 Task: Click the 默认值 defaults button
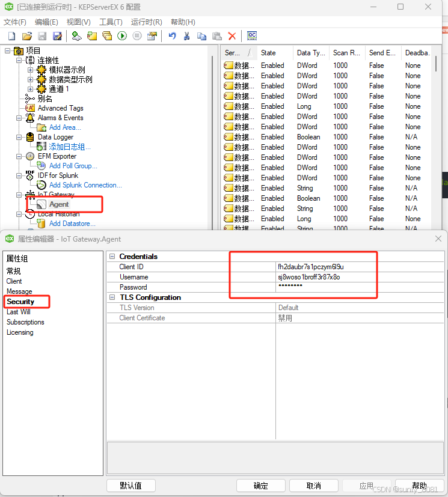click(x=131, y=486)
